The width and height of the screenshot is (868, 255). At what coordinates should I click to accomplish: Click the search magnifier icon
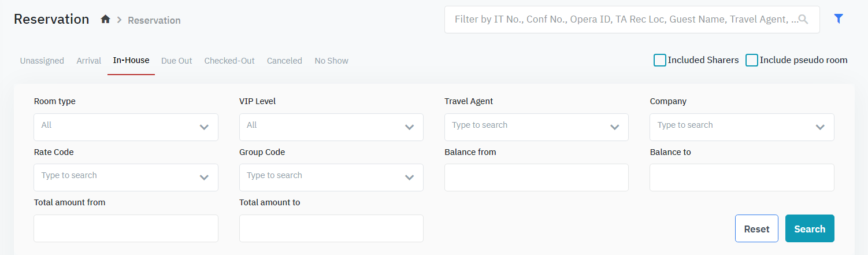point(803,20)
